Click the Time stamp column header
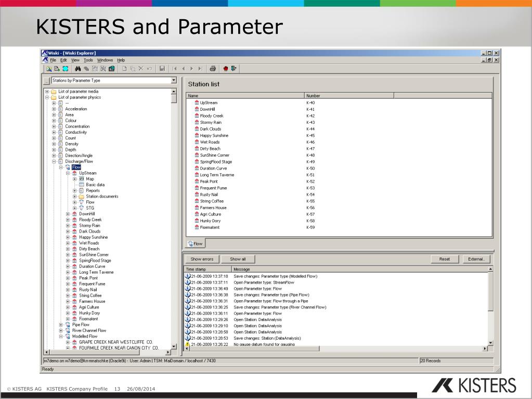 [208, 269]
